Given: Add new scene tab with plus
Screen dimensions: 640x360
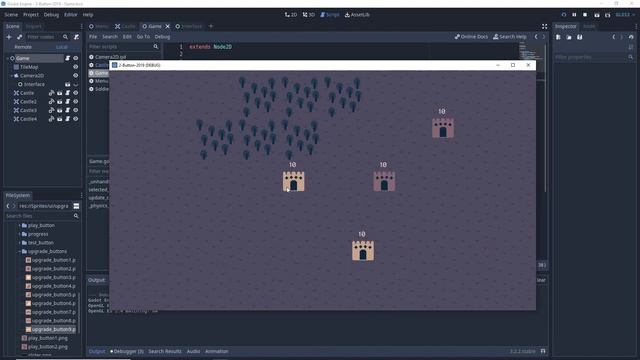Looking at the screenshot, I should click(x=211, y=27).
